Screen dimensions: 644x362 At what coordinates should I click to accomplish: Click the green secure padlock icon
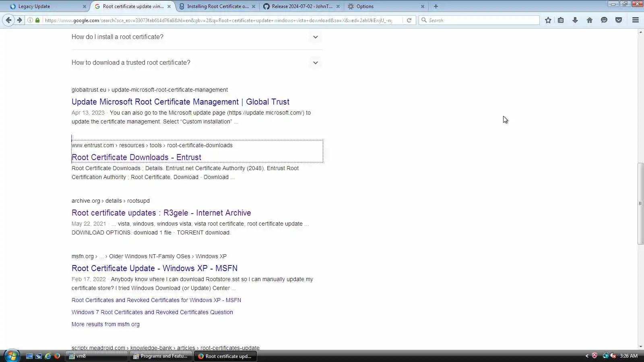tap(37, 20)
